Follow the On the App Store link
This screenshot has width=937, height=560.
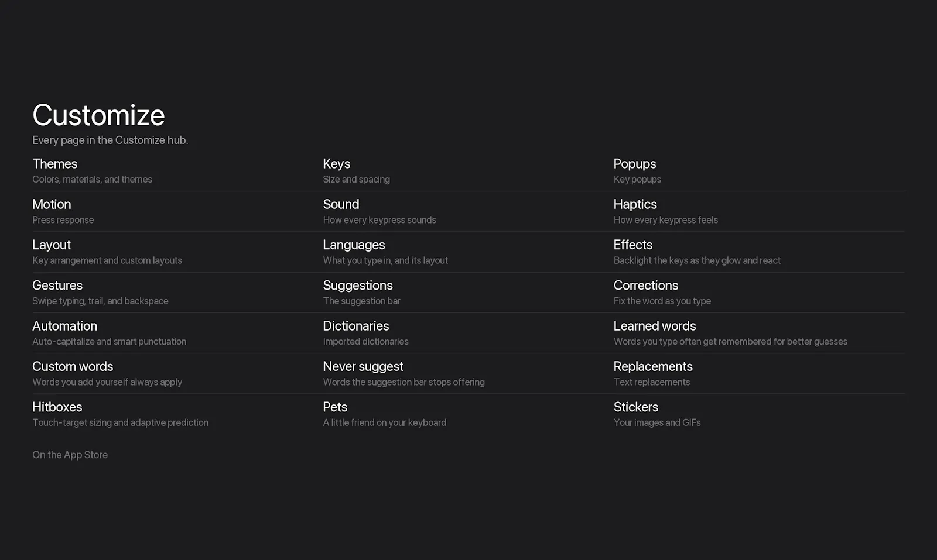(70, 455)
